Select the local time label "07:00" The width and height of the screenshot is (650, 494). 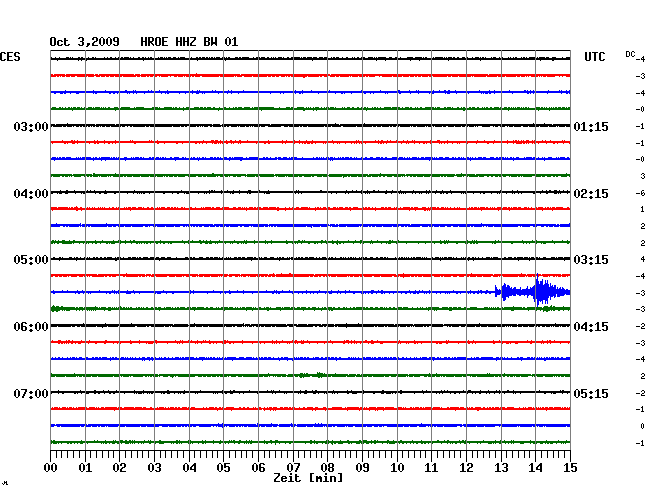point(31,393)
